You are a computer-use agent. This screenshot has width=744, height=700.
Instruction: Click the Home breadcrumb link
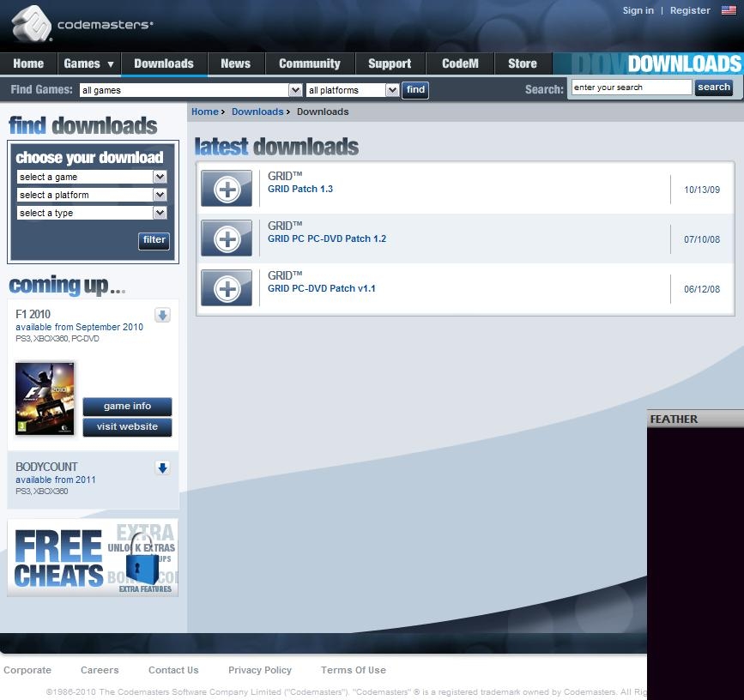pos(205,112)
